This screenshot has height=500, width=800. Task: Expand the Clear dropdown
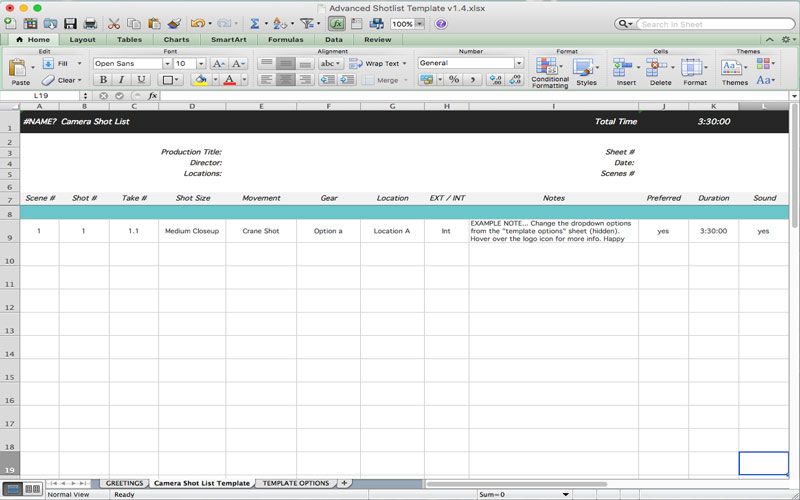tap(80, 80)
